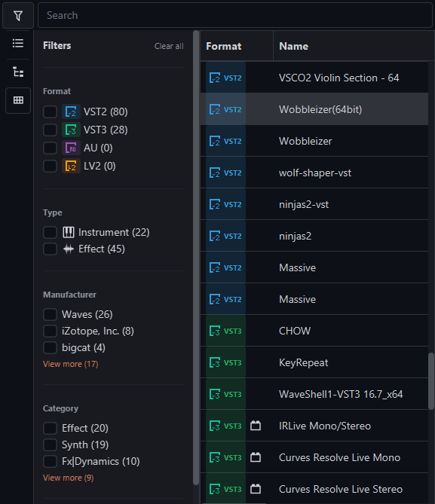This screenshot has width=435, height=504.
Task: Check the Synth (19) category checkbox
Action: coord(51,444)
